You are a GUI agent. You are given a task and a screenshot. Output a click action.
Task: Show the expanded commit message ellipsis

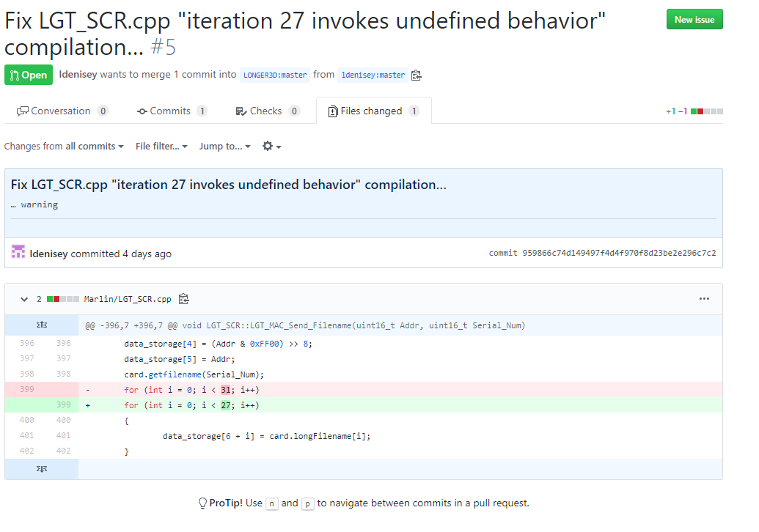(x=14, y=205)
